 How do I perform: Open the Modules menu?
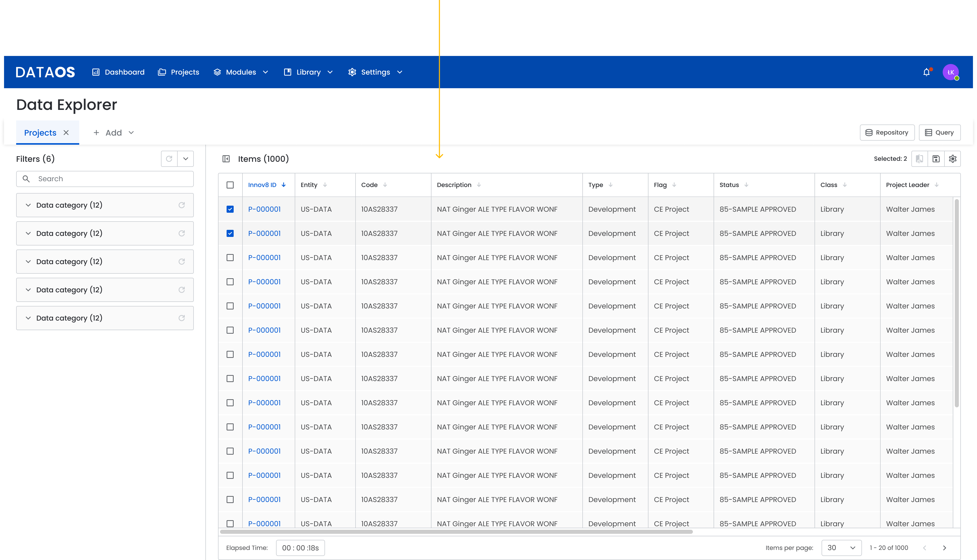(241, 72)
